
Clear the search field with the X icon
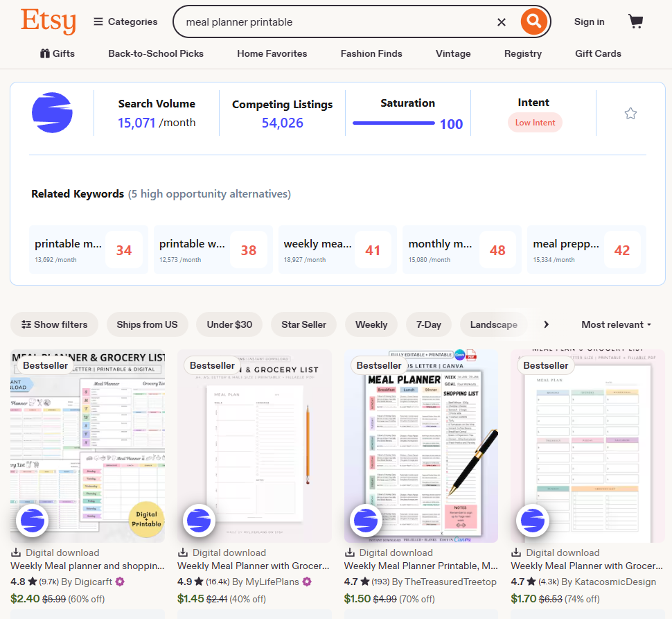502,22
